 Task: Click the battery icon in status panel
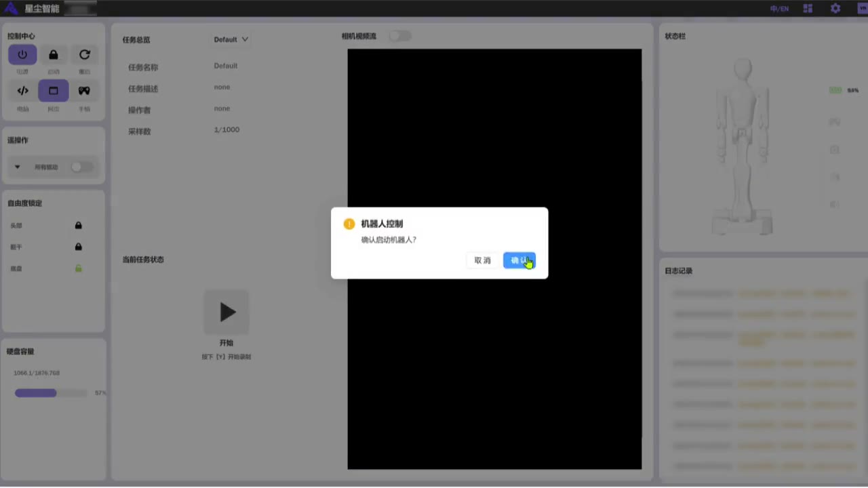[x=835, y=90]
